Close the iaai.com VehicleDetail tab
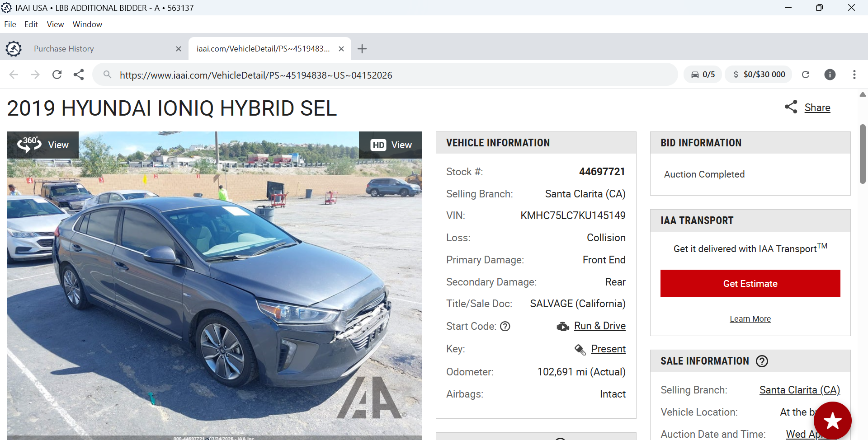 341,49
